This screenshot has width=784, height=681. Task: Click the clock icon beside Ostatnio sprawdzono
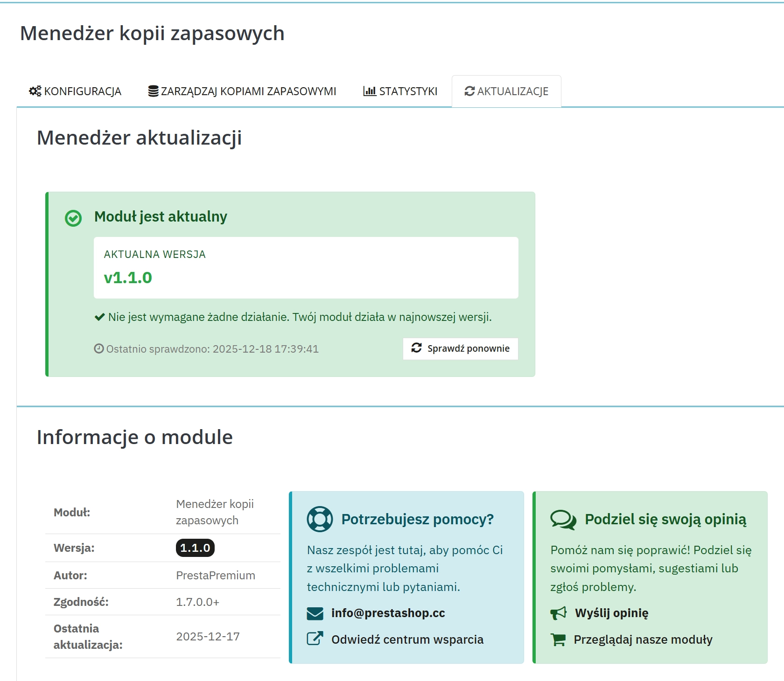pyautogui.click(x=99, y=348)
